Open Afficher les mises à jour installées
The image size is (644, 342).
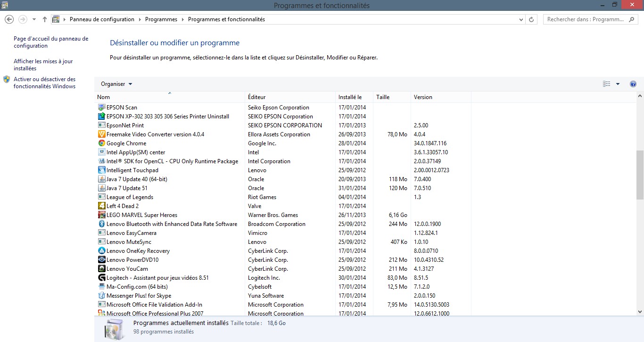[43, 65]
